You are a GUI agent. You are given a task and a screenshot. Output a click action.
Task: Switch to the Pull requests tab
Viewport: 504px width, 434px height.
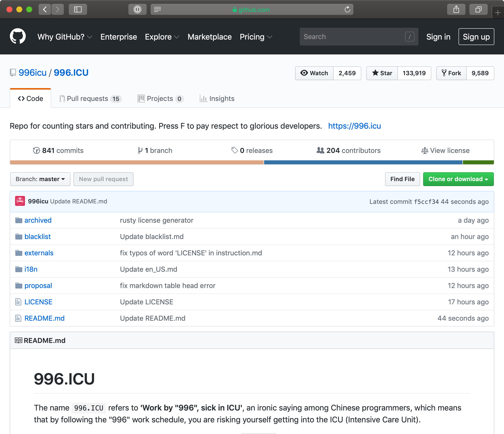pyautogui.click(x=91, y=98)
